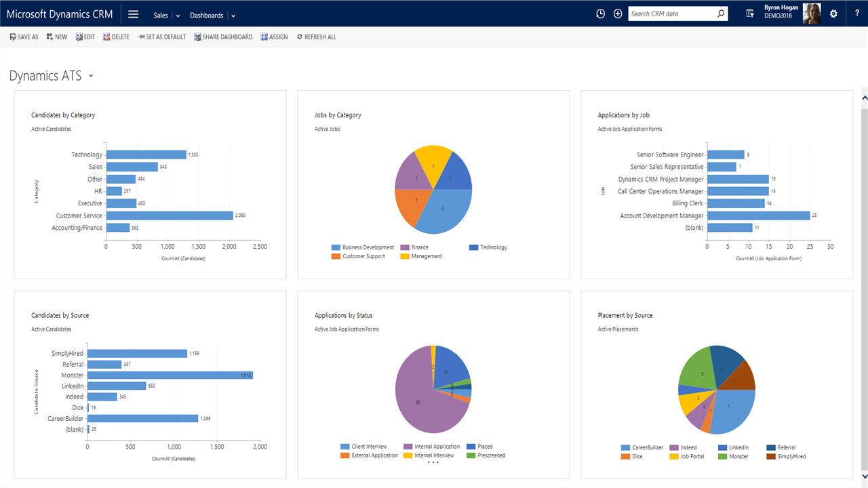Click the Senior Software Engineer bar

pyautogui.click(x=726, y=155)
